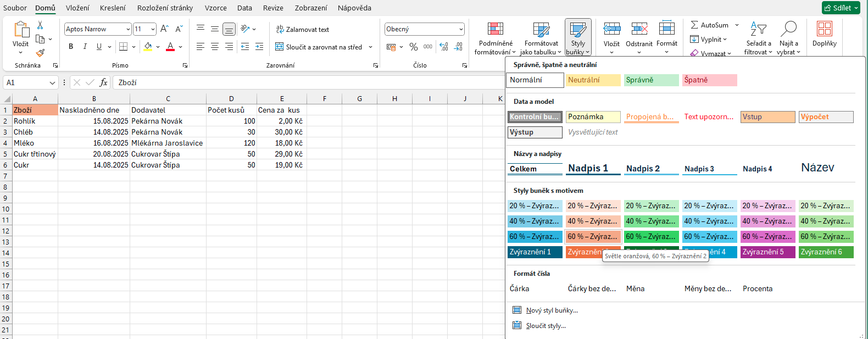
Task: Click the fill color bucket icon
Action: click(x=148, y=47)
